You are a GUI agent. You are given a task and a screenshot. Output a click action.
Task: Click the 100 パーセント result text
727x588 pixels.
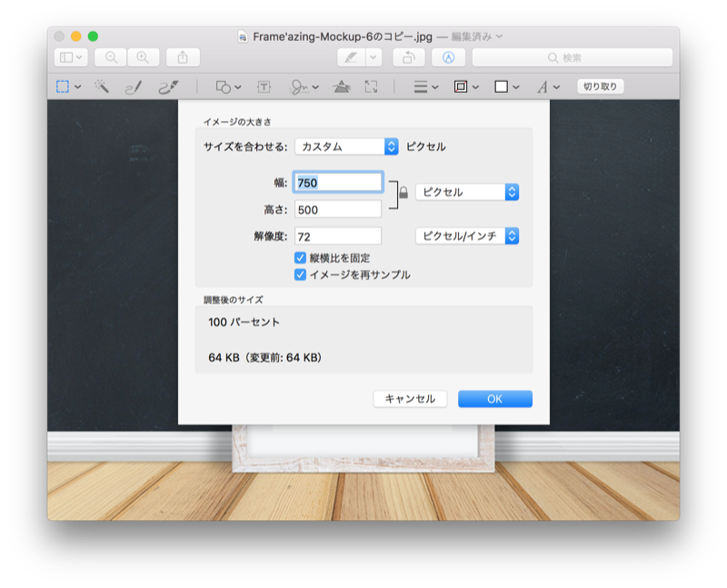coord(244,322)
